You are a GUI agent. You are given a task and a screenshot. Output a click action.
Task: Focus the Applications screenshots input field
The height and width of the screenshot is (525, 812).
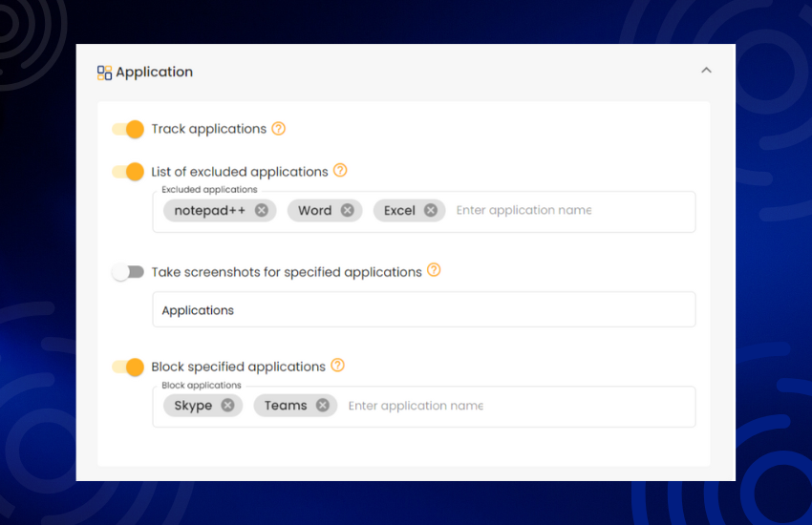point(423,310)
